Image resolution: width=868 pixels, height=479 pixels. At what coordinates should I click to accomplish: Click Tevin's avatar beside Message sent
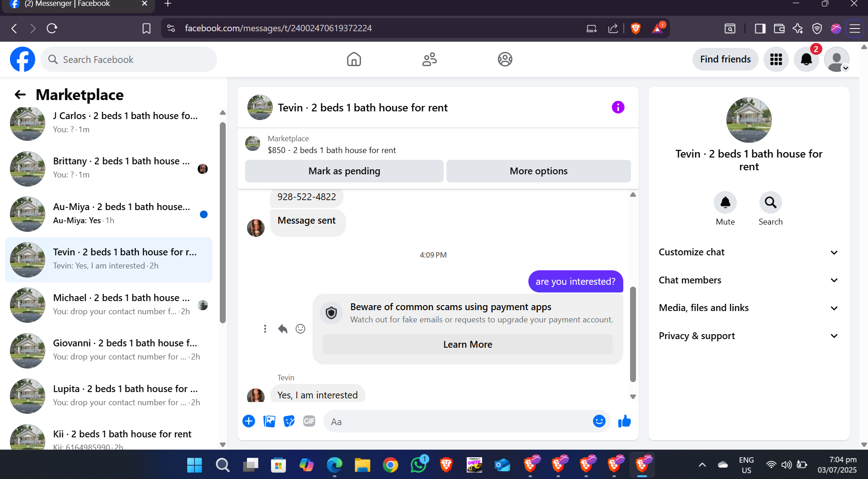point(256,228)
